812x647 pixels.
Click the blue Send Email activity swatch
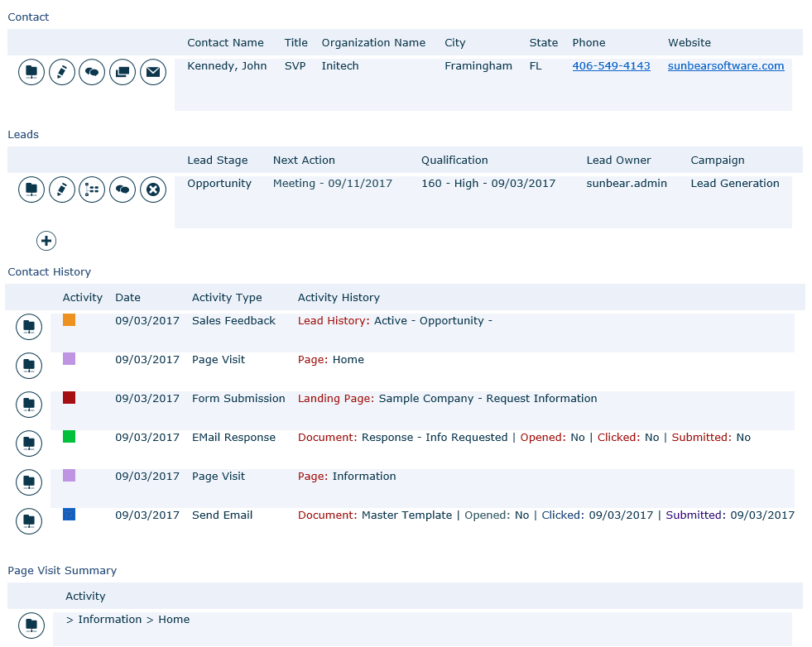[x=69, y=514]
